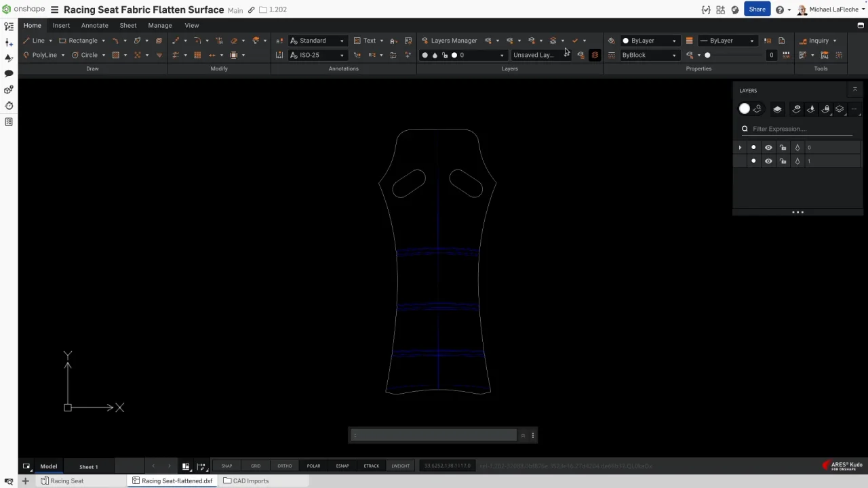Toggle ORTHO mode in the status bar

point(284,466)
